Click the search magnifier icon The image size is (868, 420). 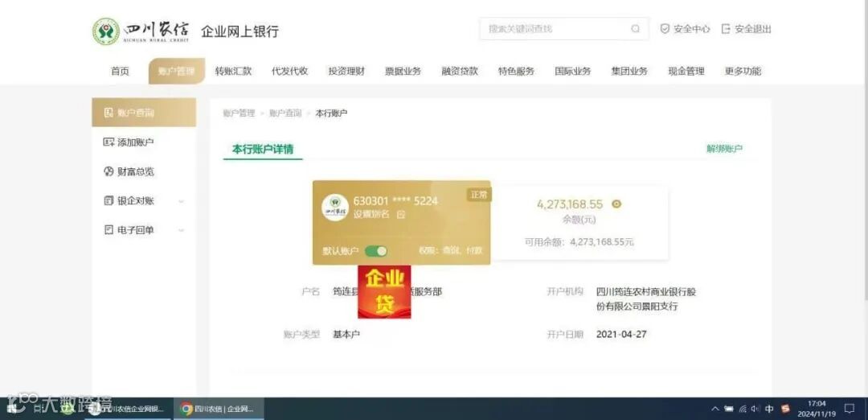click(636, 29)
